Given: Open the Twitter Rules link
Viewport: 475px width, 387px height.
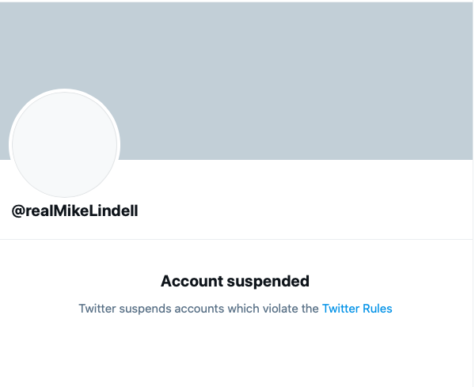Looking at the screenshot, I should coord(357,309).
